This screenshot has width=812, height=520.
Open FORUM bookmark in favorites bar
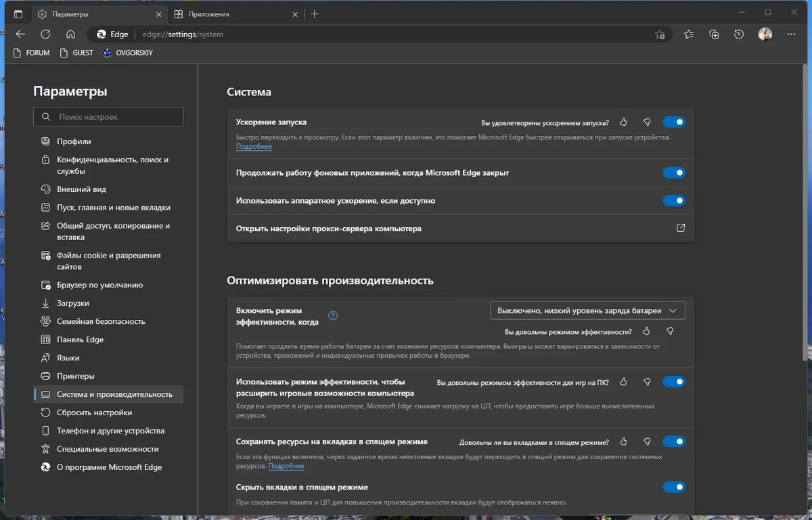pos(31,53)
